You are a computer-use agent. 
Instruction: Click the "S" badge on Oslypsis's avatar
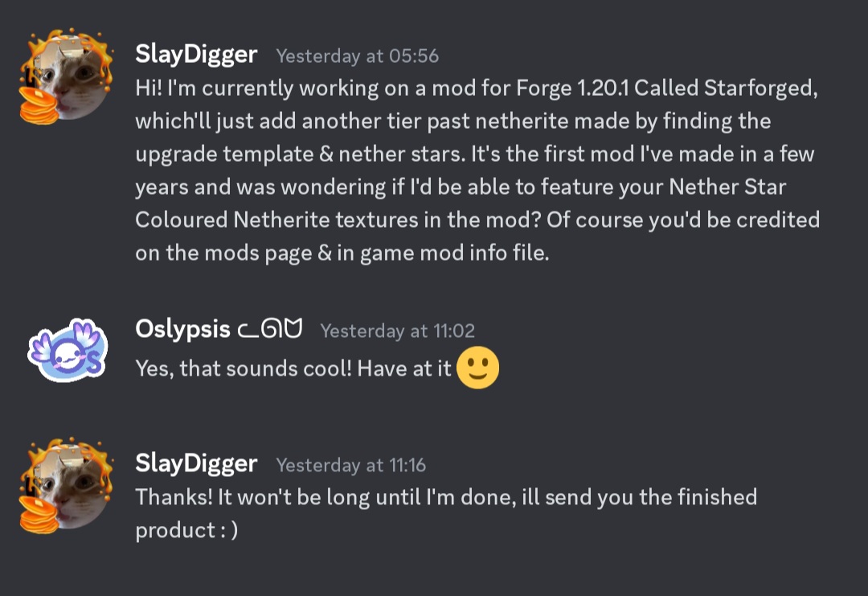pos(92,364)
